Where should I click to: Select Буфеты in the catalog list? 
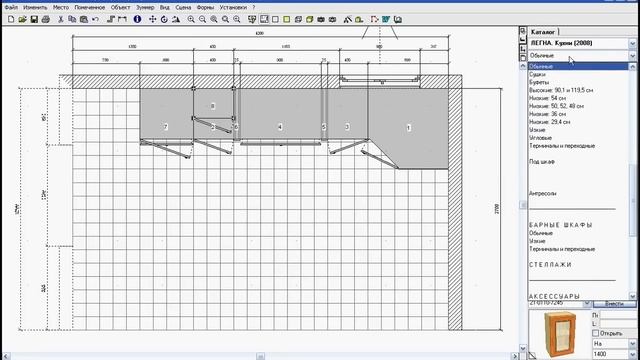[x=539, y=82]
